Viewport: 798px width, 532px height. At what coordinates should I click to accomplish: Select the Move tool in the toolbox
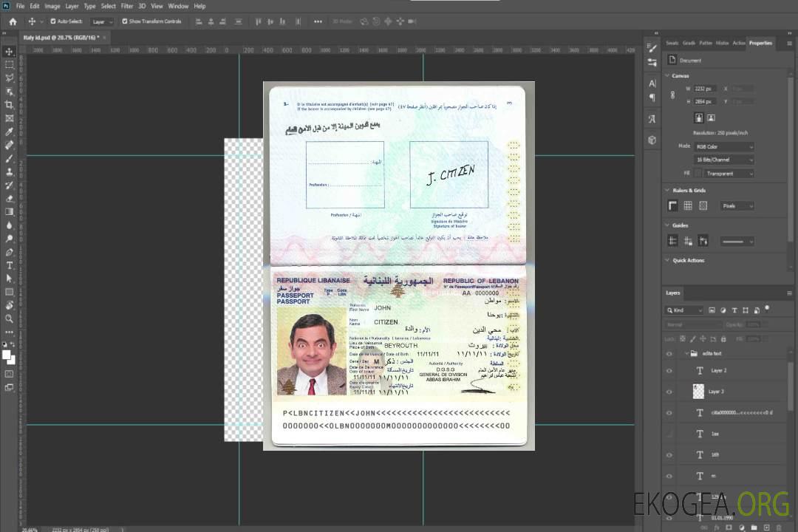9,52
